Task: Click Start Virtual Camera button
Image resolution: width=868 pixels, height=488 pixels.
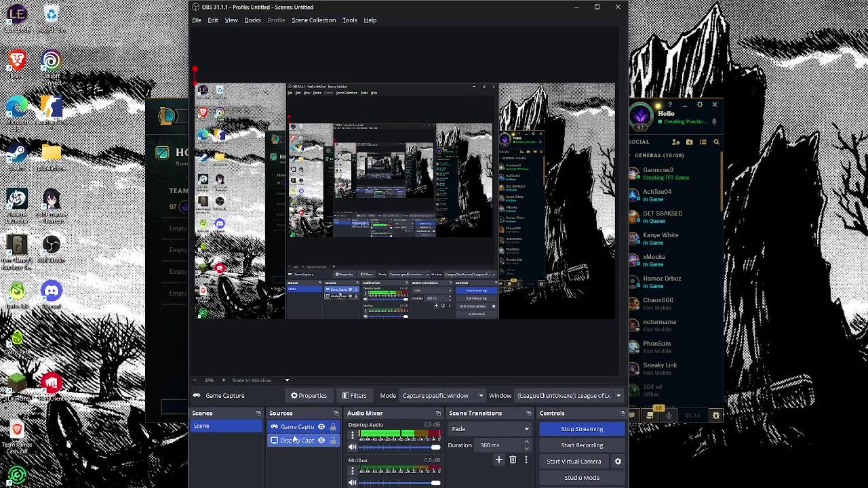Action: (x=574, y=462)
